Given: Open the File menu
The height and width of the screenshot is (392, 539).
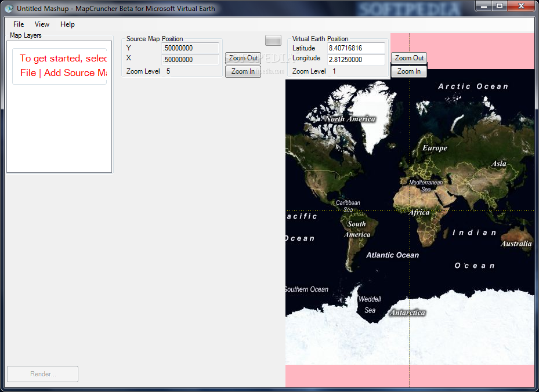Looking at the screenshot, I should [19, 24].
